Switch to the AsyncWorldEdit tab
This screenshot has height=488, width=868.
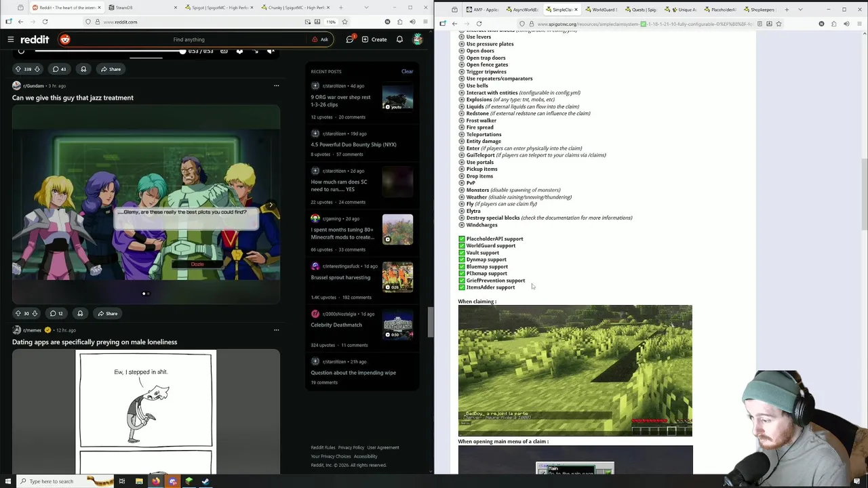[x=524, y=9]
